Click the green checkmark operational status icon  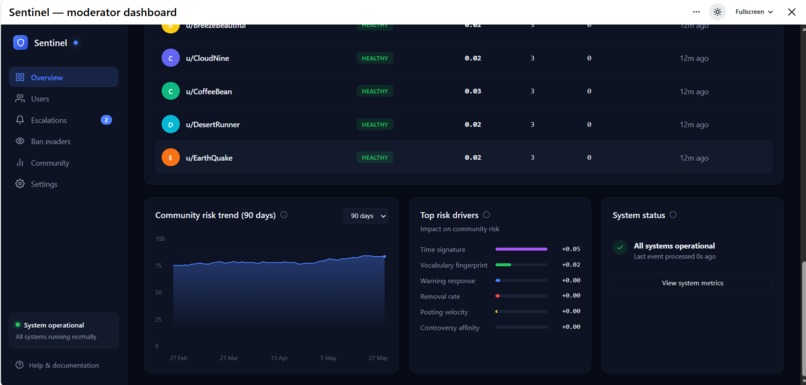click(x=620, y=247)
